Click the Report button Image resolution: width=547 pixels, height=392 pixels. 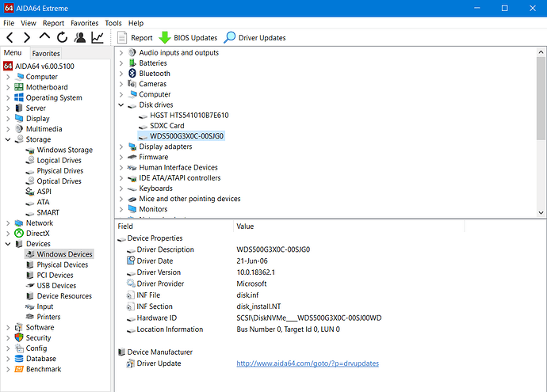pos(135,38)
